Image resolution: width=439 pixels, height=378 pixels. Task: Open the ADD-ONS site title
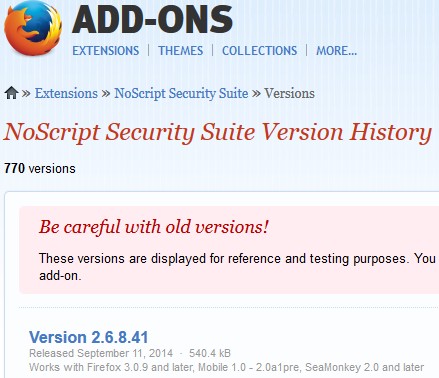click(152, 19)
